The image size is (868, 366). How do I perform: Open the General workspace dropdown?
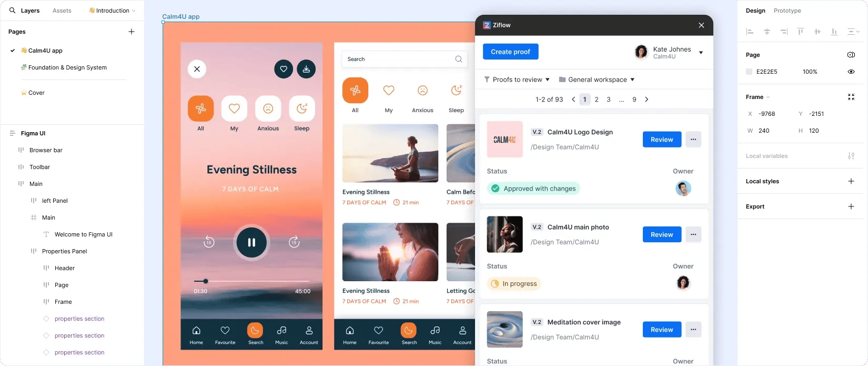pos(597,80)
